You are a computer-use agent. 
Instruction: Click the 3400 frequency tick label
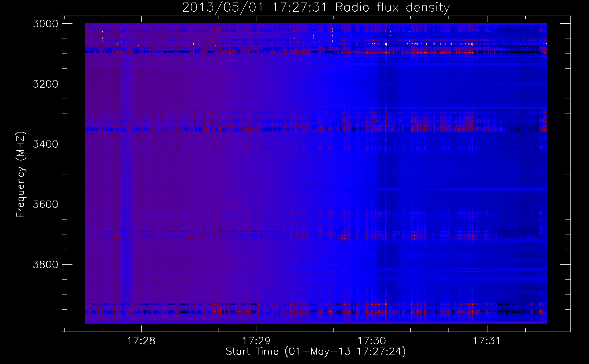pyautogui.click(x=46, y=144)
